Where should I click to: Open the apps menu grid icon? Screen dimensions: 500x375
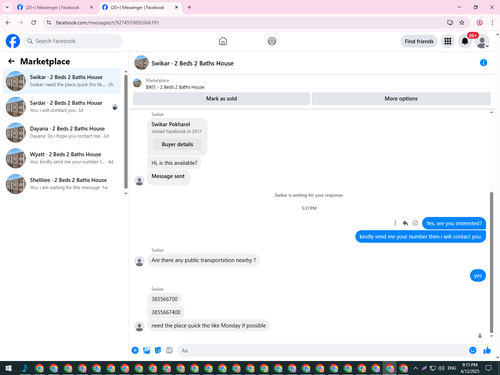pos(448,41)
